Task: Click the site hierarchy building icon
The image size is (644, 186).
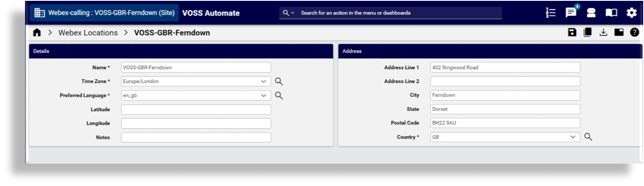Action: coord(40,13)
